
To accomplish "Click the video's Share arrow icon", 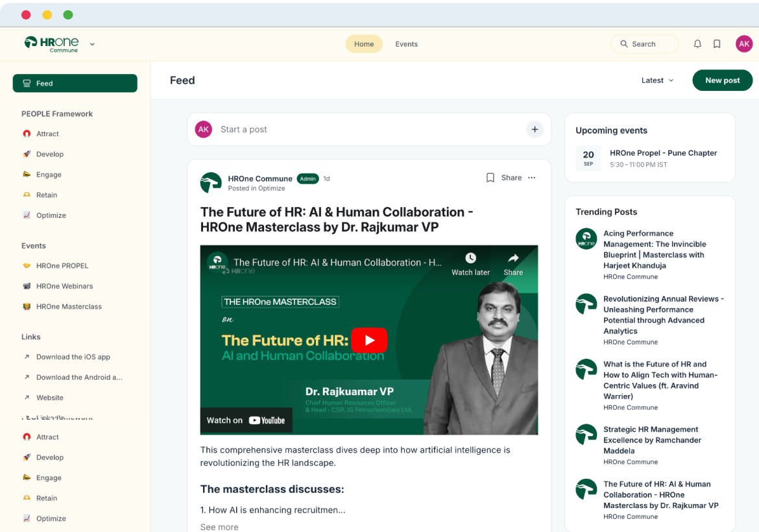I will pyautogui.click(x=513, y=258).
